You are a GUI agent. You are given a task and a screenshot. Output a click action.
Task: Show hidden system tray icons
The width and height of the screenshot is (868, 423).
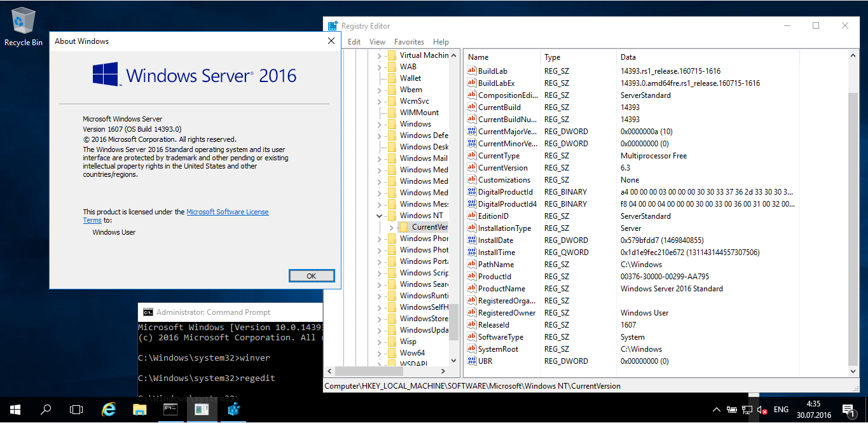[x=716, y=410]
